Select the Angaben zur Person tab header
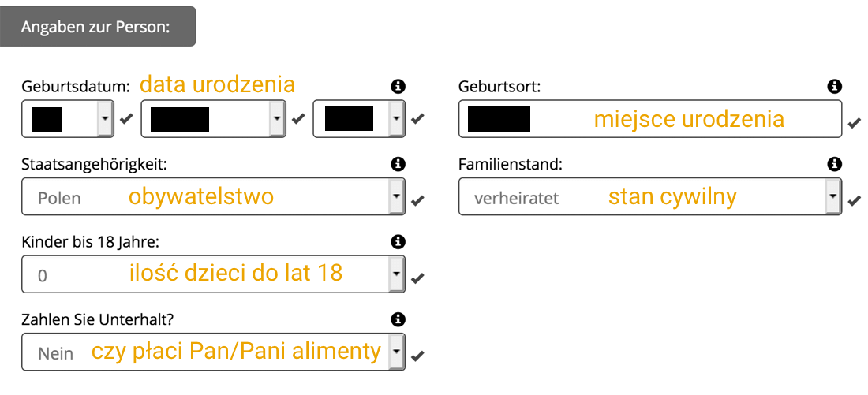868x395 pixels. tap(97, 27)
